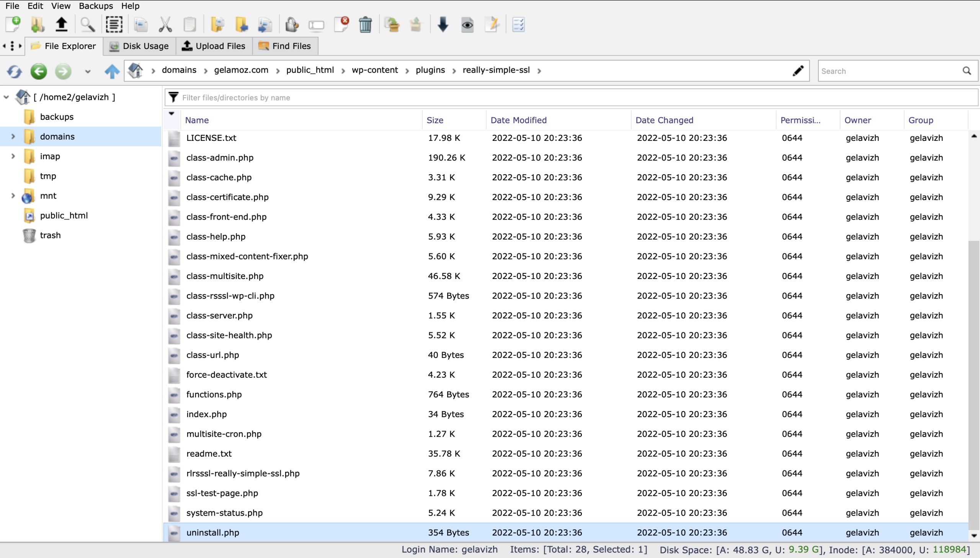Open the navigation history dropdown arrow

click(88, 72)
